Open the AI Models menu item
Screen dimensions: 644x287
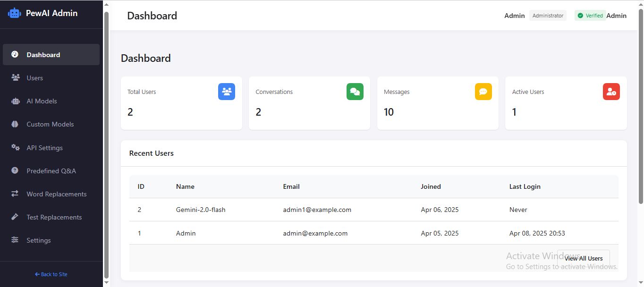pos(42,101)
